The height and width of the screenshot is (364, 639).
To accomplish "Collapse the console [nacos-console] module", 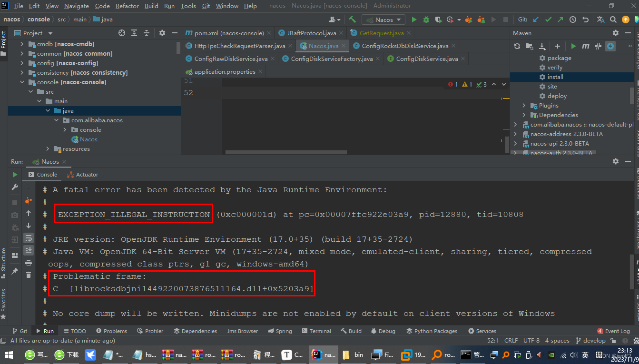I will [22, 82].
